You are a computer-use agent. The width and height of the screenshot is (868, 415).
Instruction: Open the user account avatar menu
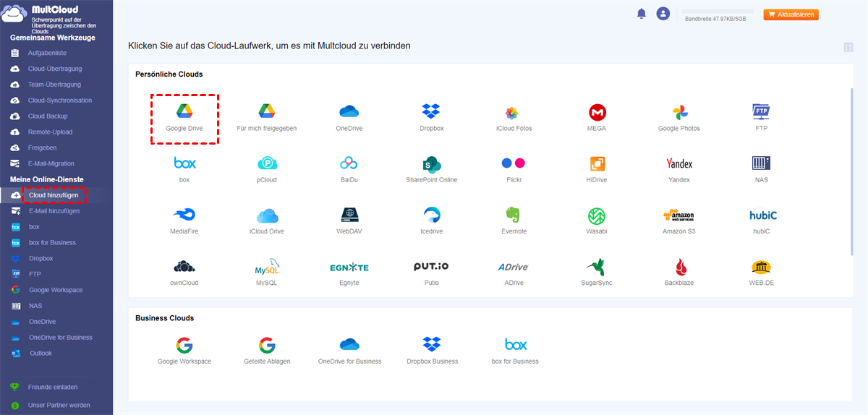(663, 14)
